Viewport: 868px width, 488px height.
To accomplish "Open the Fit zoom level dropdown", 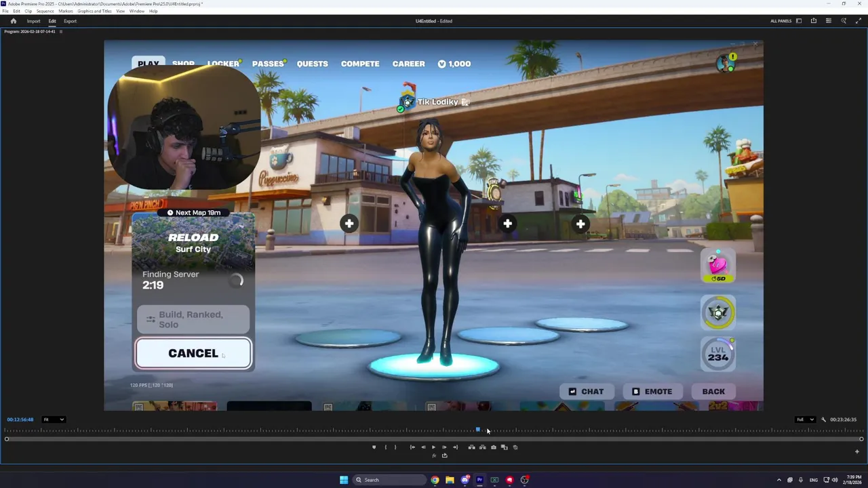I will [x=54, y=420].
